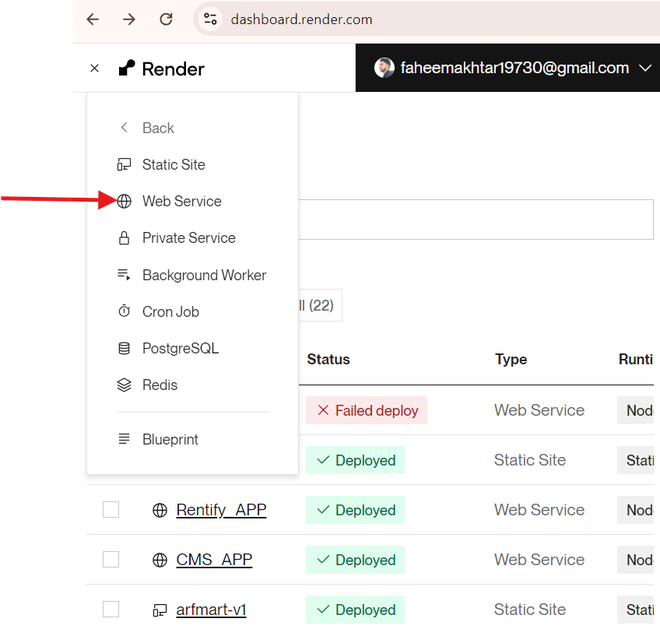Click the search input field
The height and width of the screenshot is (629, 660).
click(476, 219)
